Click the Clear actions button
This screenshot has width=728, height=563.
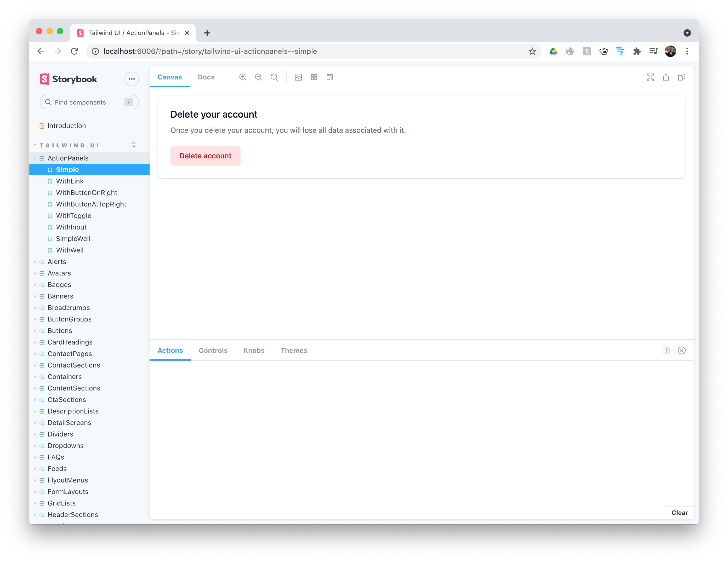(x=679, y=513)
